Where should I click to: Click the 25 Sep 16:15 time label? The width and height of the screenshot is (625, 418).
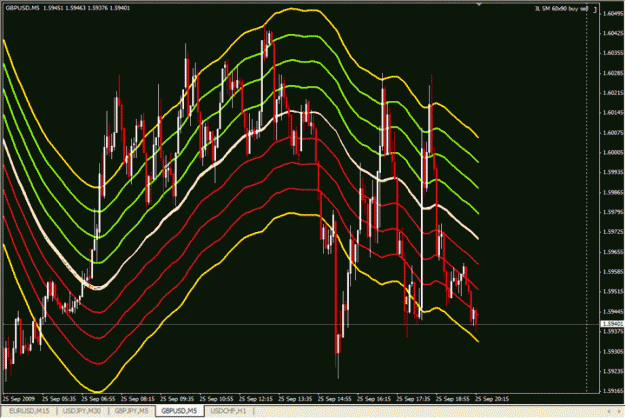373,399
